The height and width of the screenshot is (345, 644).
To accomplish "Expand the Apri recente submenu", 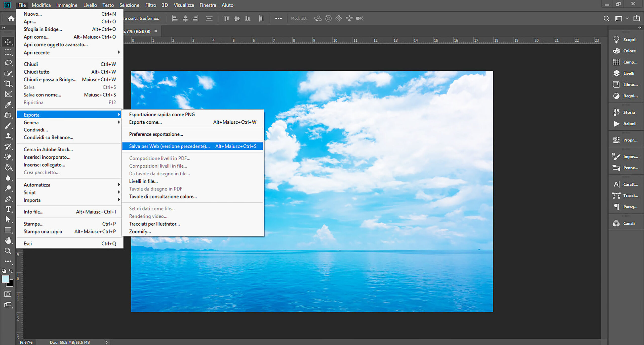I will click(70, 53).
